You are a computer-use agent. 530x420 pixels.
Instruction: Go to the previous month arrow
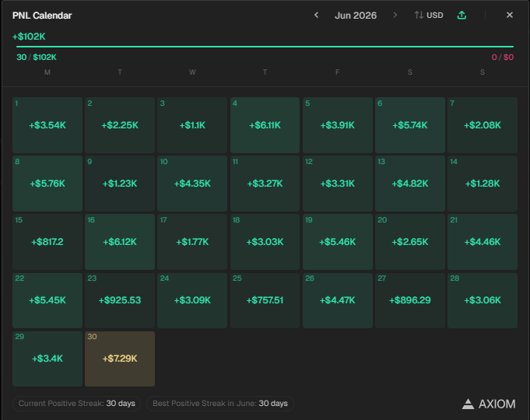pos(317,16)
